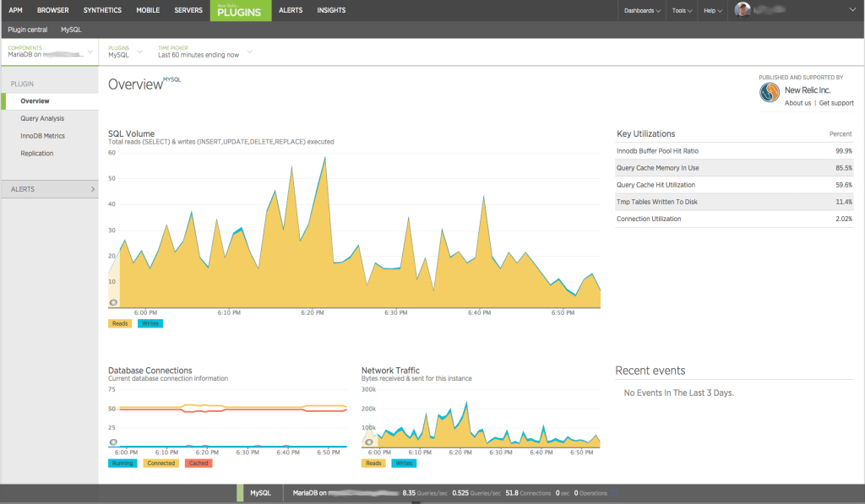Click the New Relic Inc. logo icon
Screen dimensions: 865x504
tap(769, 93)
